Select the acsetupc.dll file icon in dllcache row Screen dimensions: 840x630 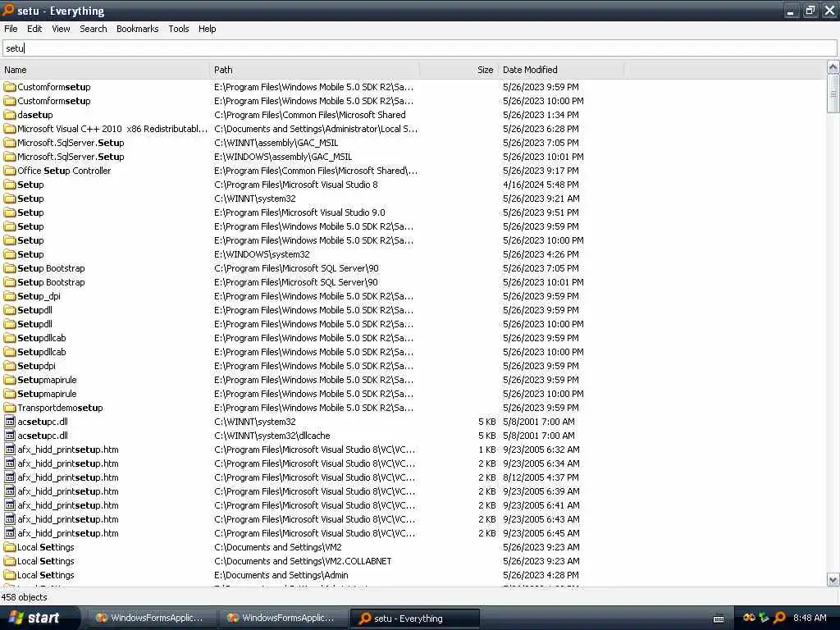coord(10,436)
